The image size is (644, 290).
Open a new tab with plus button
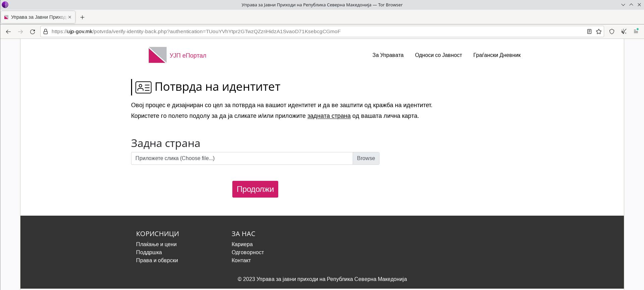coord(82,17)
